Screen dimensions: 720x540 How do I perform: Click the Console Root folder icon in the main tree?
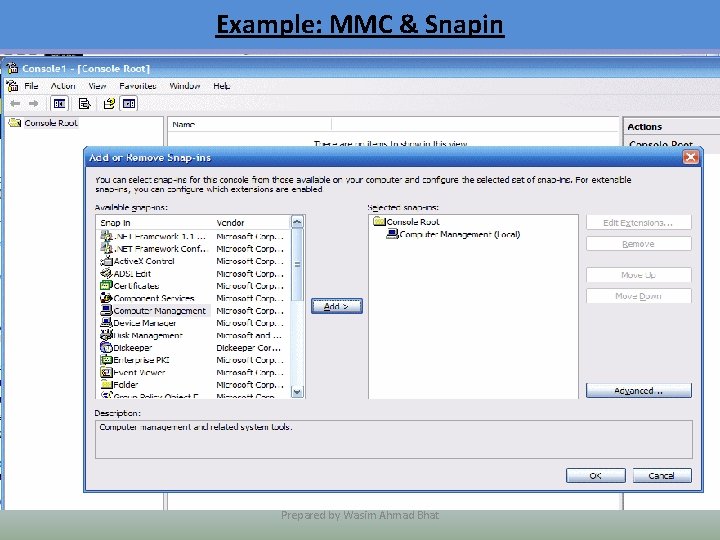[15, 123]
